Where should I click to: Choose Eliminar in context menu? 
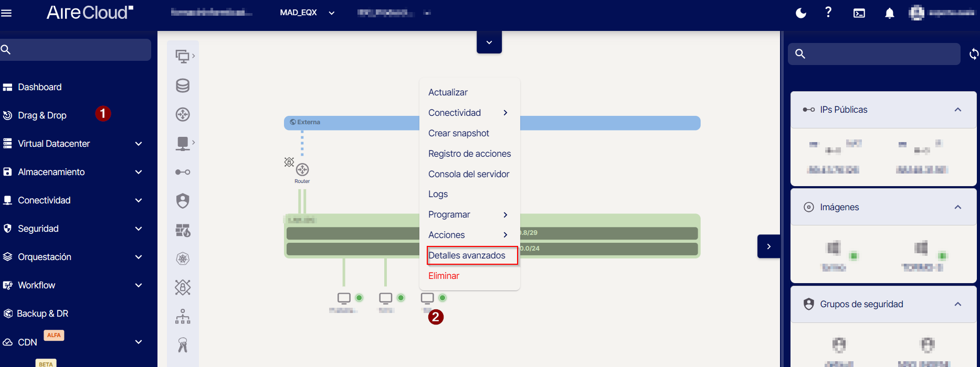coord(444,276)
